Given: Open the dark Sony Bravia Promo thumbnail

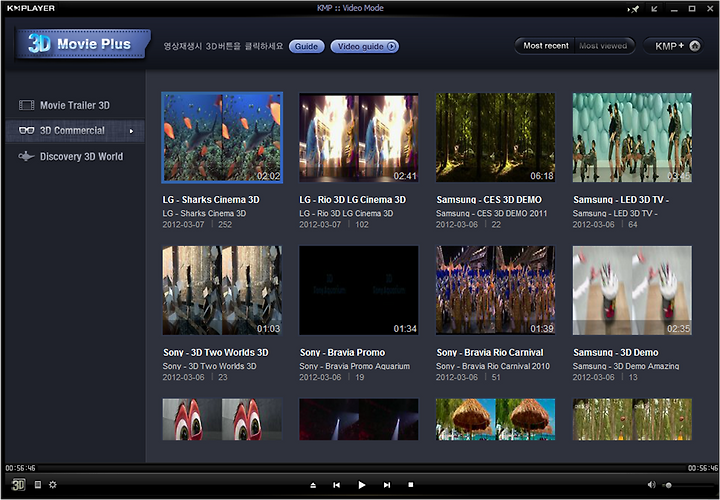Looking at the screenshot, I should click(359, 290).
